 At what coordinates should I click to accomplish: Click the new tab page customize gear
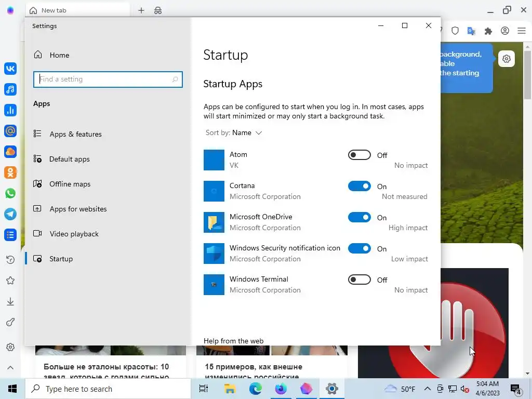(x=506, y=59)
